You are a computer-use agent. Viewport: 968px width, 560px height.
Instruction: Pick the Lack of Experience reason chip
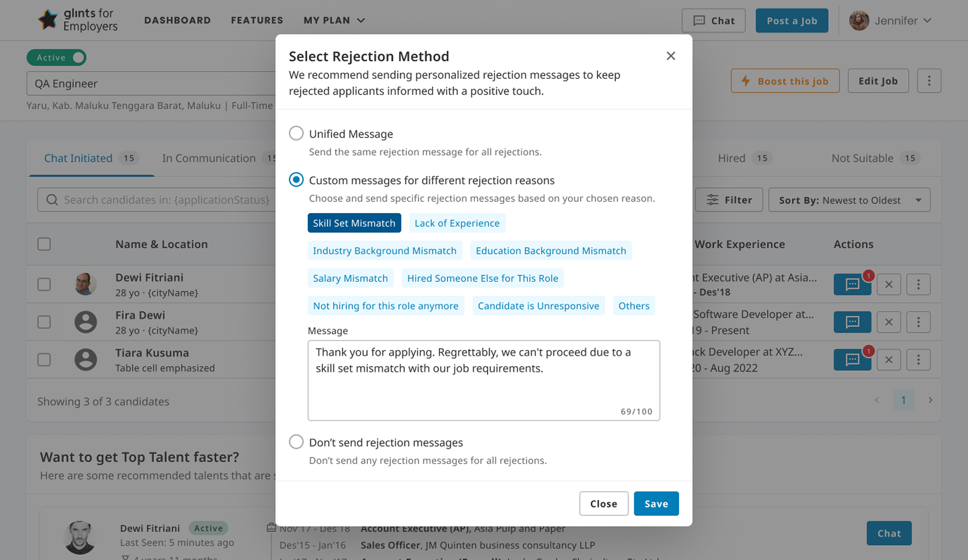(457, 223)
